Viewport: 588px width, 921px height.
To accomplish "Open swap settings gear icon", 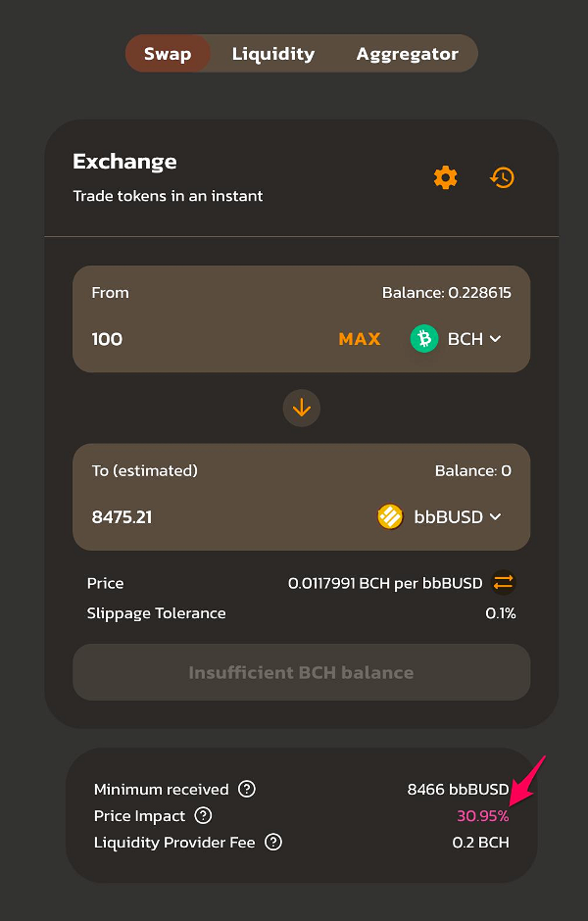I will tap(445, 177).
